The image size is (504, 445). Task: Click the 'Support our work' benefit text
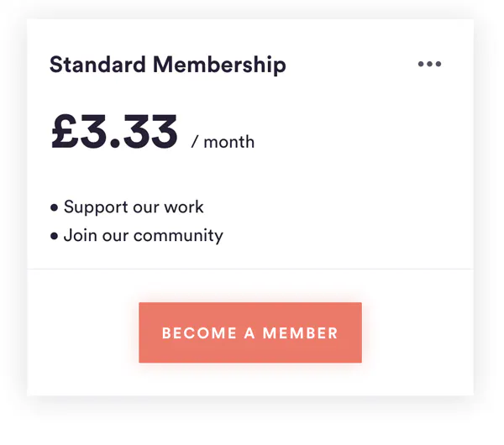134,207
